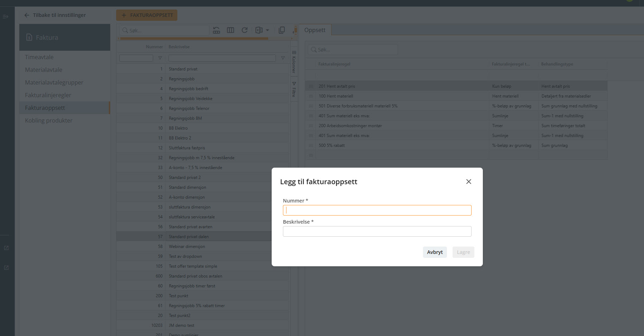The height and width of the screenshot is (336, 644).
Task: Cancel with the Avbryt button
Action: 435,252
